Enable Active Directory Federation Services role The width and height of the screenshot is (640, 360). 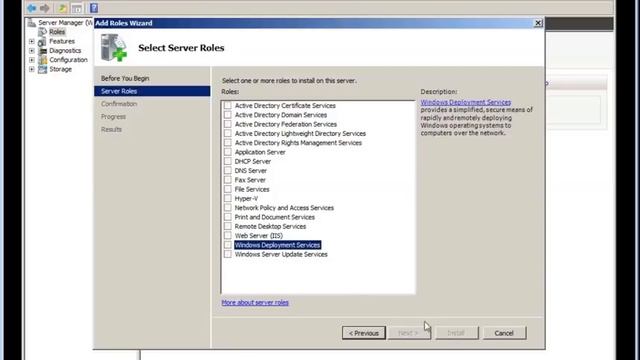(228, 124)
